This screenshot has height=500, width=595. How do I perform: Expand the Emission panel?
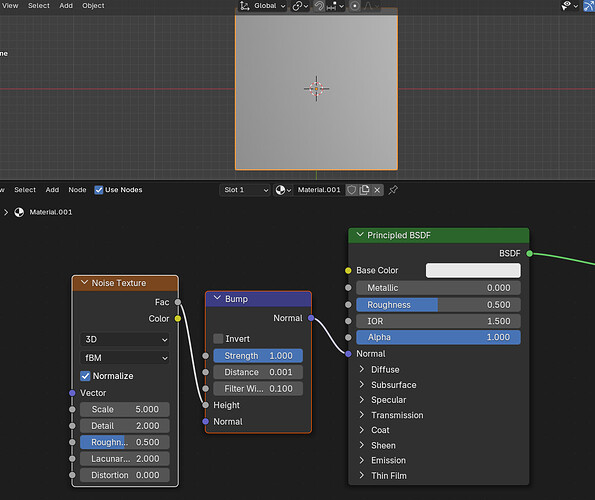point(362,460)
